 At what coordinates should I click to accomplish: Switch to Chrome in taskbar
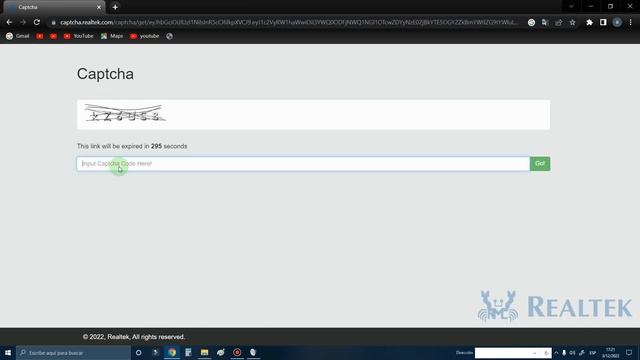172,353
